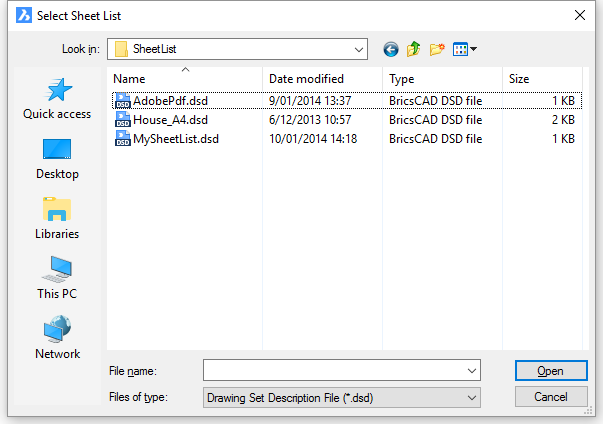The width and height of the screenshot is (603, 424).
Task: Sort files by Name column
Action: tap(185, 79)
